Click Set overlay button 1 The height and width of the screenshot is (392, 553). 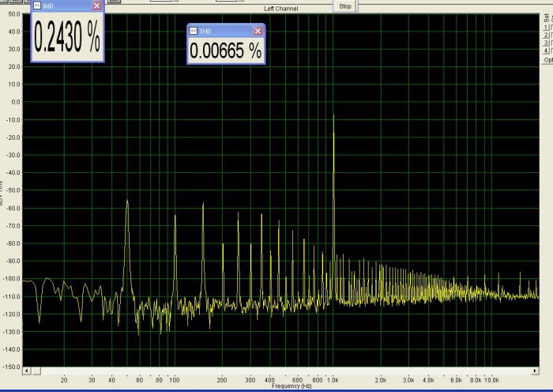[x=546, y=28]
